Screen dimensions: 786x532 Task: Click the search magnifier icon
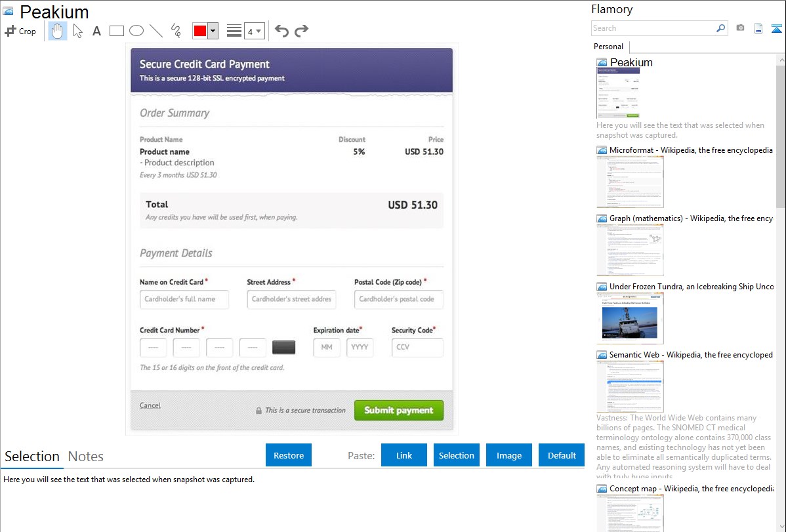point(720,28)
